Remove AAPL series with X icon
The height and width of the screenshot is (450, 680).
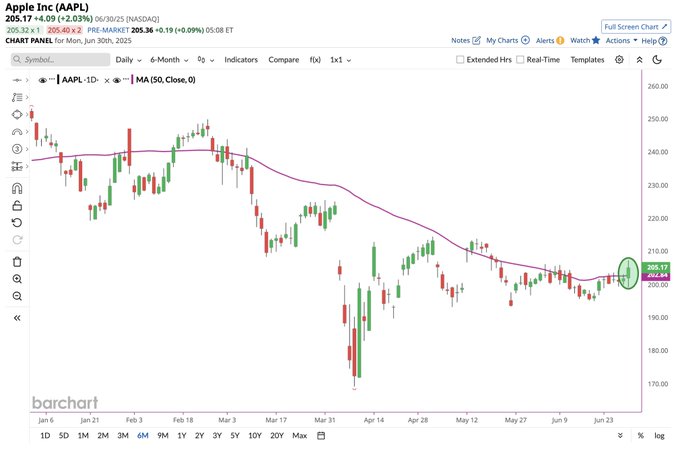(x=107, y=81)
